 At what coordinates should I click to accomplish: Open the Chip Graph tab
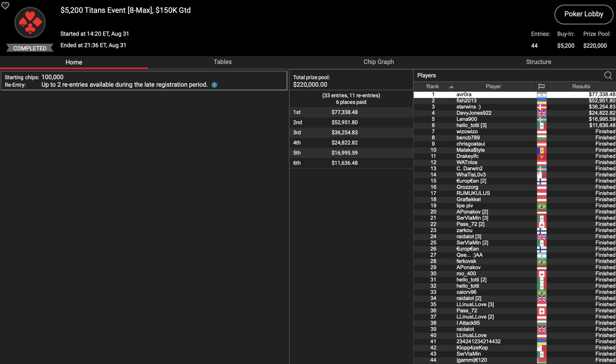379,62
